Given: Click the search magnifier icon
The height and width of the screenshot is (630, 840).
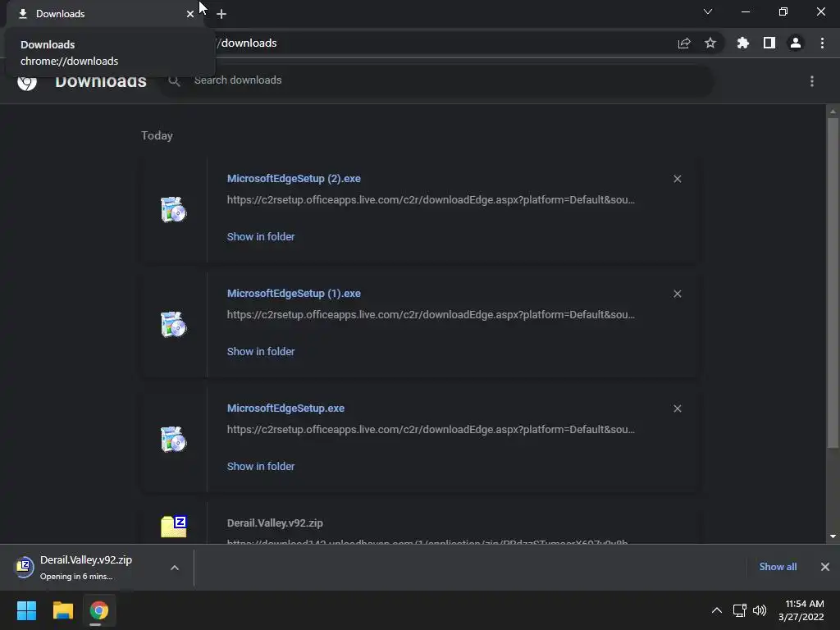Looking at the screenshot, I should tap(174, 81).
